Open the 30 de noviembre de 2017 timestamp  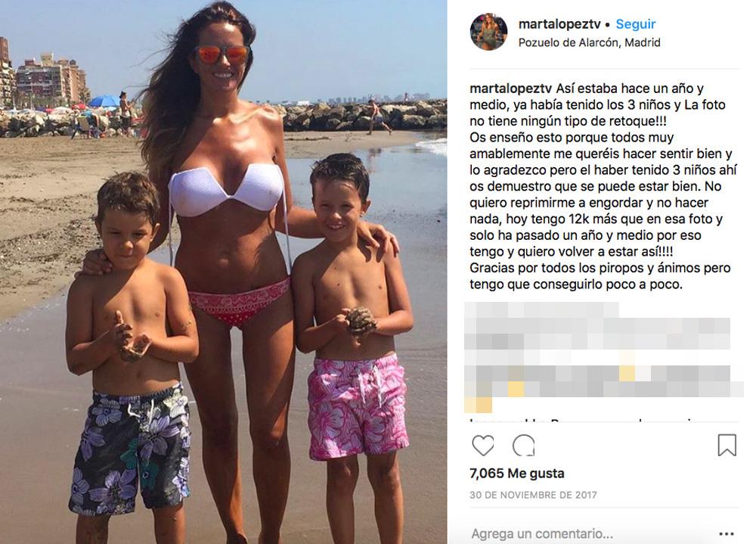[x=533, y=495]
